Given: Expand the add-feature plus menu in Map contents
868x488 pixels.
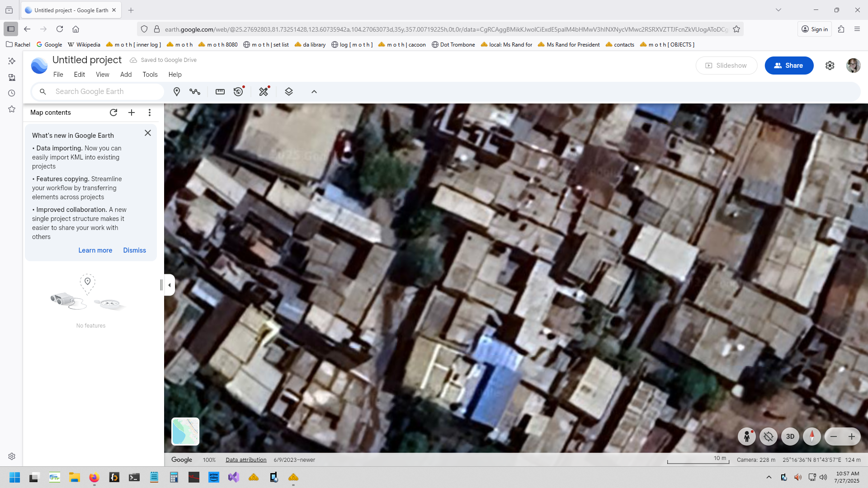Looking at the screenshot, I should pos(132,113).
